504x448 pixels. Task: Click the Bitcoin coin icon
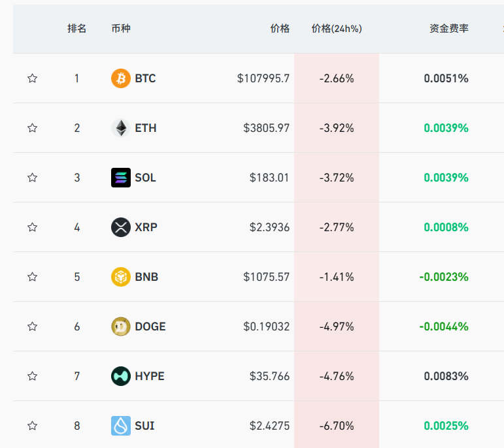click(121, 78)
